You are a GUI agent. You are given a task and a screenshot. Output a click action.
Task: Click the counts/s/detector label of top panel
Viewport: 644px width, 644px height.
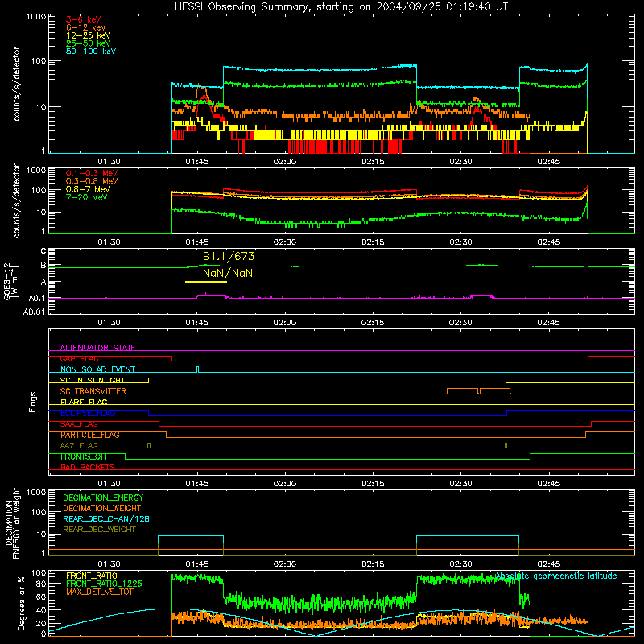tap(16, 84)
